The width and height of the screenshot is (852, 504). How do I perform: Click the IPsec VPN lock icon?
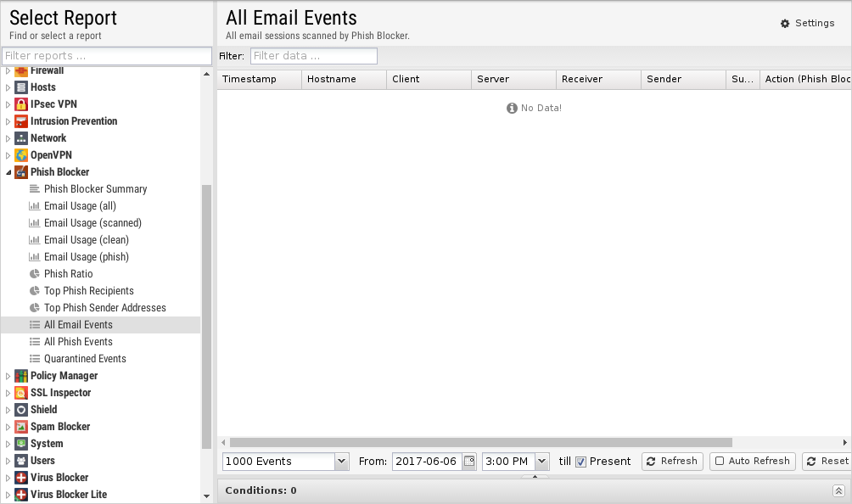coord(20,104)
